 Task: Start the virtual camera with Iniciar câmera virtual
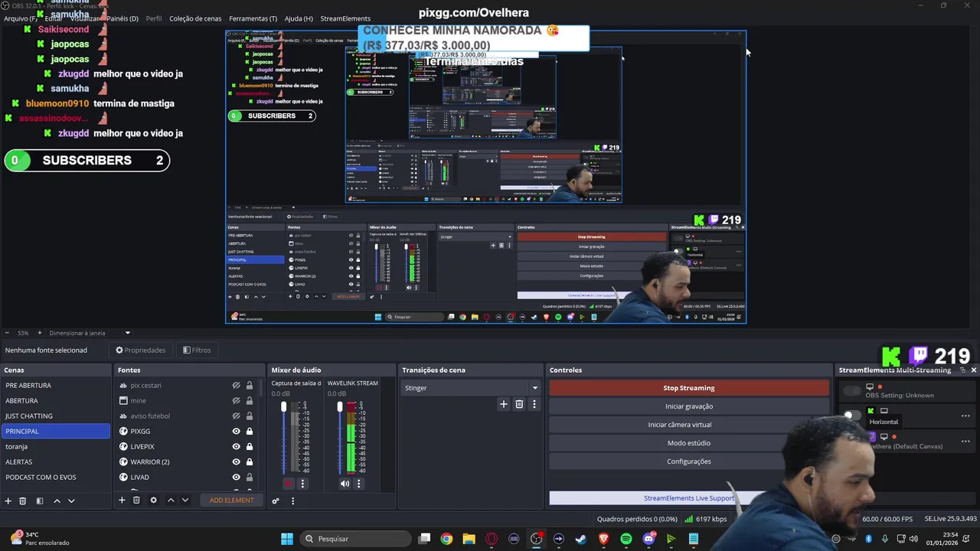pos(680,425)
